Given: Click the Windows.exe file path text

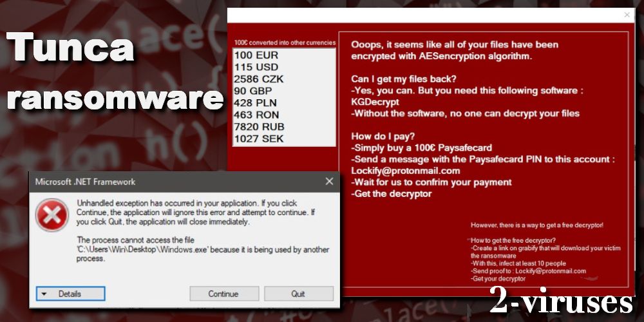Looking at the screenshot, I should 144,249.
